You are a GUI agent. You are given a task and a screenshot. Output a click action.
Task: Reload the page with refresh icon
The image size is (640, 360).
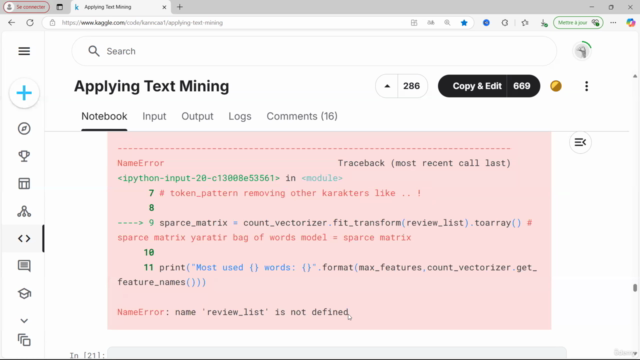[x=30, y=23]
